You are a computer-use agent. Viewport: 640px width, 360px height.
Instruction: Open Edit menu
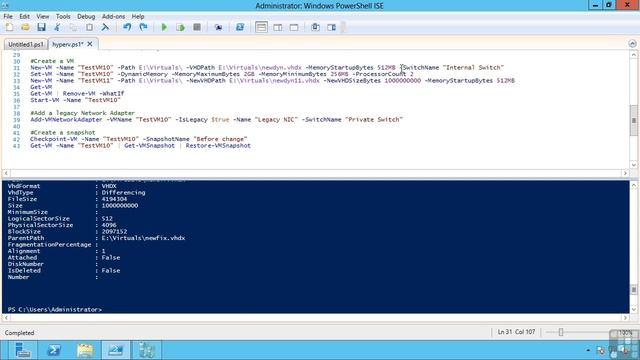24,16
